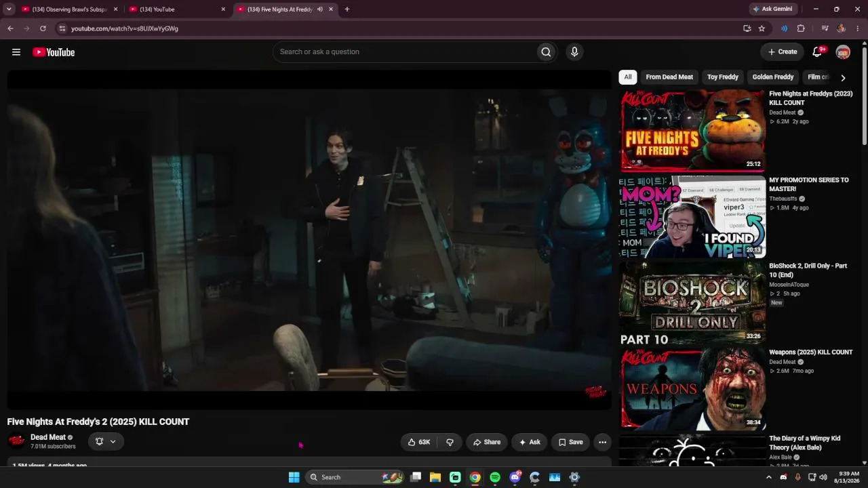Open Dead Meat channel name link

(x=48, y=437)
